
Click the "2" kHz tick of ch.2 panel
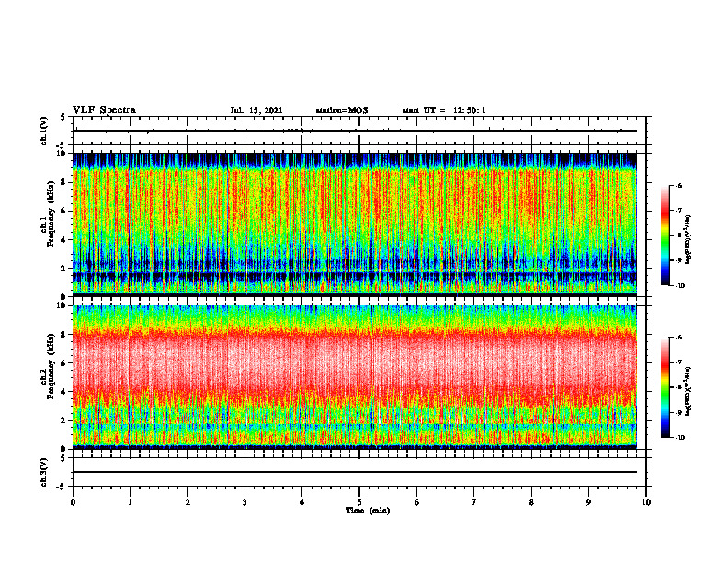pyautogui.click(x=64, y=420)
